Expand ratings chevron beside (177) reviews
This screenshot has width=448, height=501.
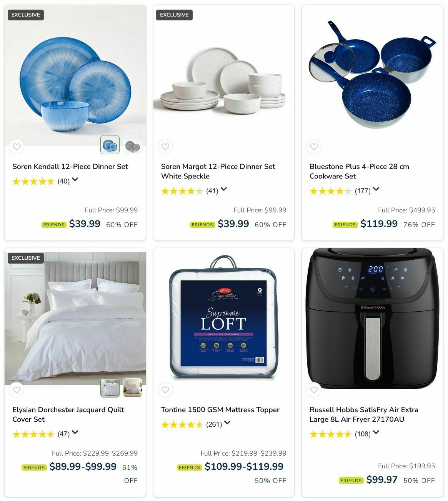[376, 189]
